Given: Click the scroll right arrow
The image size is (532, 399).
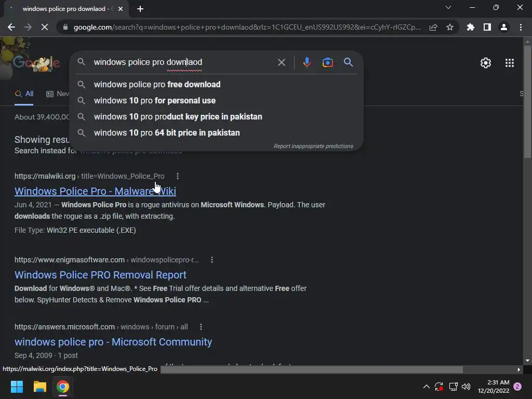Looking at the screenshot, I should [x=519, y=369].
